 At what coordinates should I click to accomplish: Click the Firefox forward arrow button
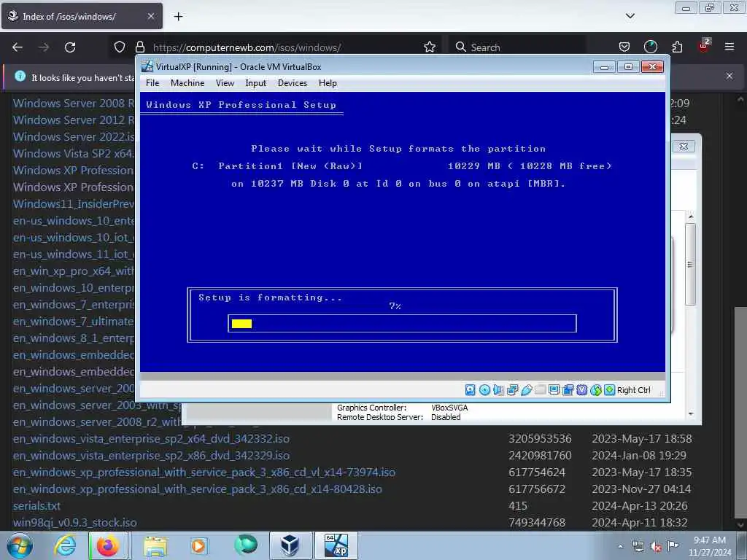coord(44,47)
